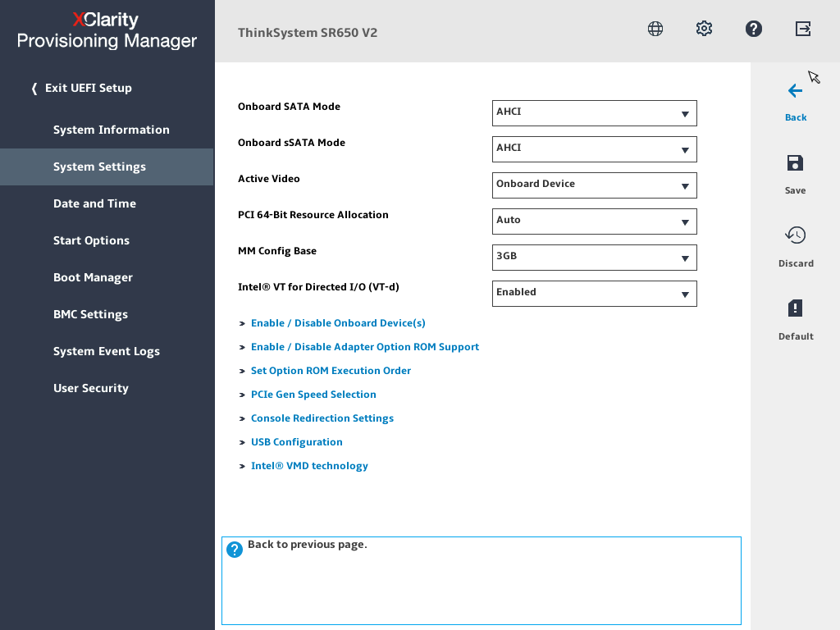Viewport: 840px width, 630px height.
Task: Open PCI 64-Bit Resource Allocation dropdown
Action: 594,221
